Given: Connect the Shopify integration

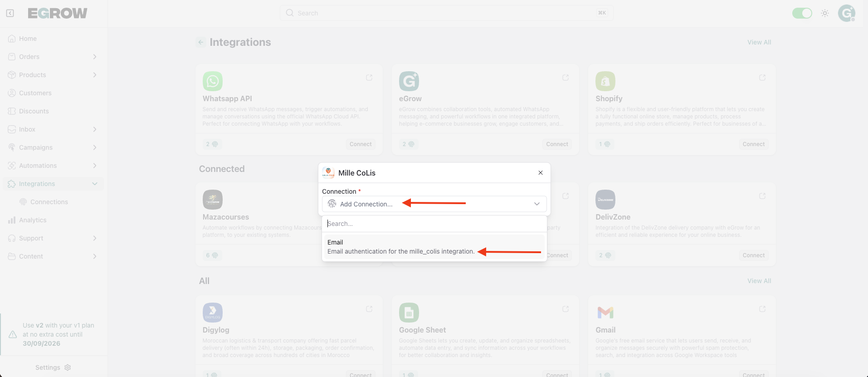Looking at the screenshot, I should (754, 144).
